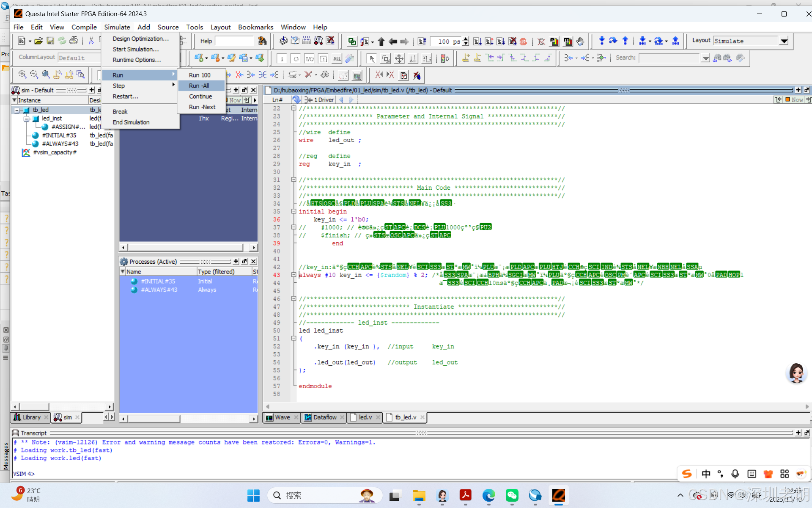The width and height of the screenshot is (812, 508).
Task: Switch to the led.v tab
Action: click(x=365, y=417)
